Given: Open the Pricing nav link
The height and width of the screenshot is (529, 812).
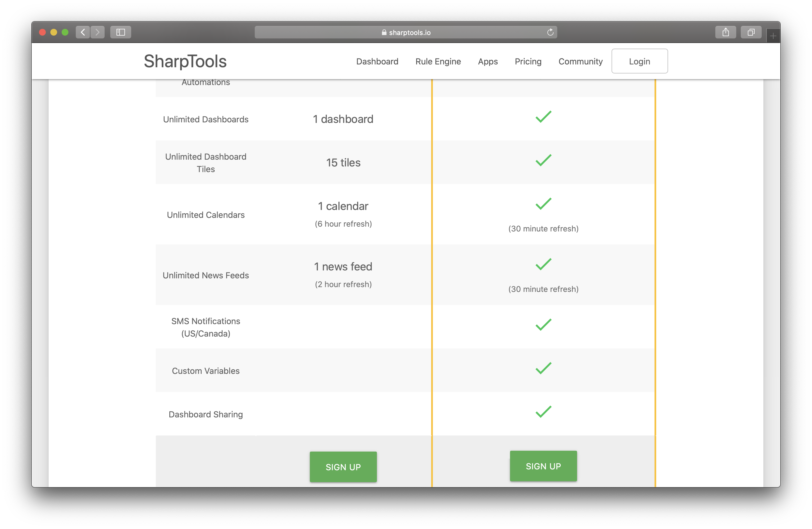Looking at the screenshot, I should (x=528, y=61).
